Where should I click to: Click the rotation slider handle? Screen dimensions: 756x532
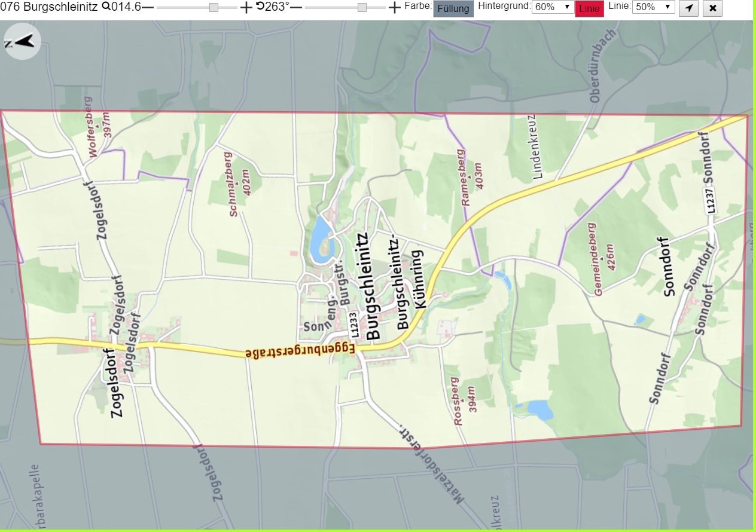click(x=362, y=7)
